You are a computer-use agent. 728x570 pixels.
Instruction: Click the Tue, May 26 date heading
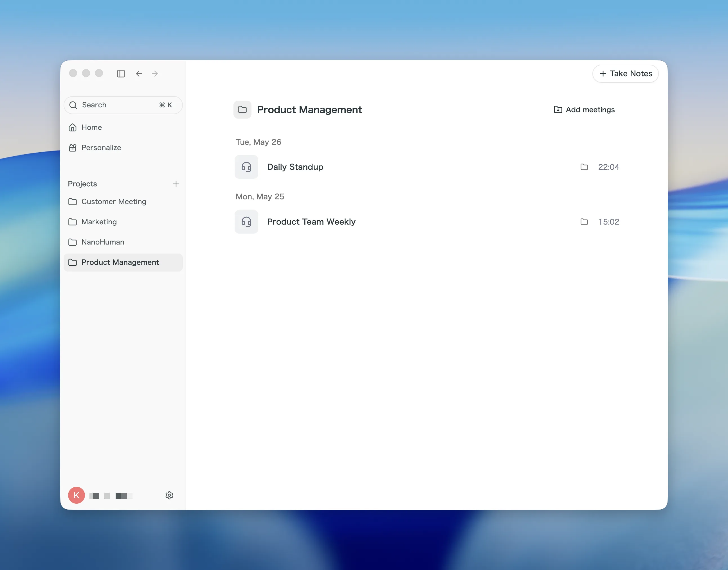pyautogui.click(x=259, y=142)
